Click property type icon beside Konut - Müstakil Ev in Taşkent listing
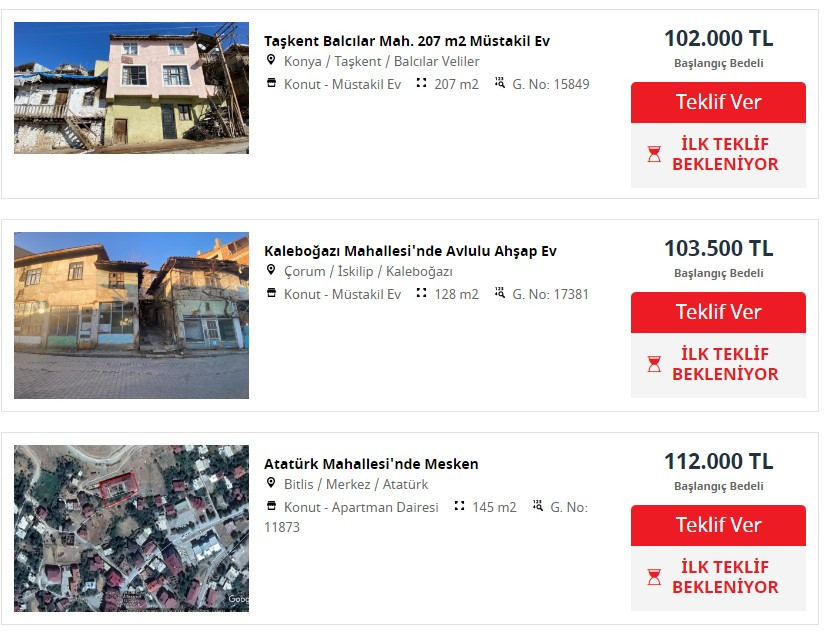 click(x=271, y=83)
